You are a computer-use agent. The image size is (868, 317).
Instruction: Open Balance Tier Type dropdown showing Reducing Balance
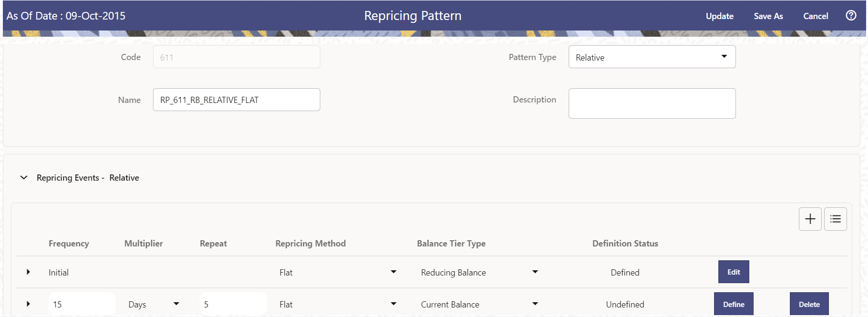pyautogui.click(x=535, y=272)
